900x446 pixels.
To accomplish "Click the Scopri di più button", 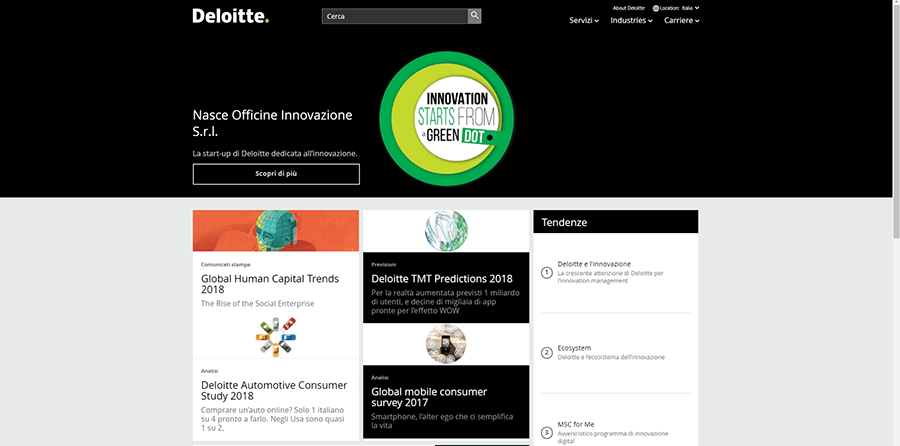I will pos(276,174).
